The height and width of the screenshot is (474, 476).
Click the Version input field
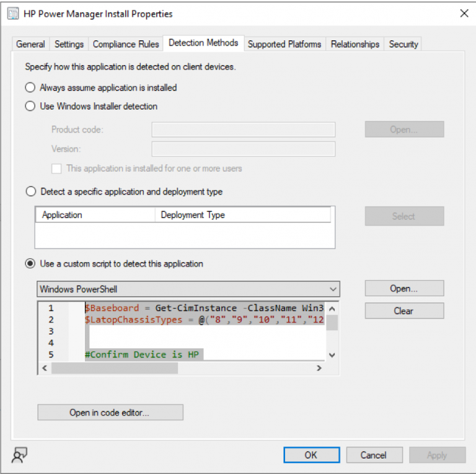pos(244,149)
